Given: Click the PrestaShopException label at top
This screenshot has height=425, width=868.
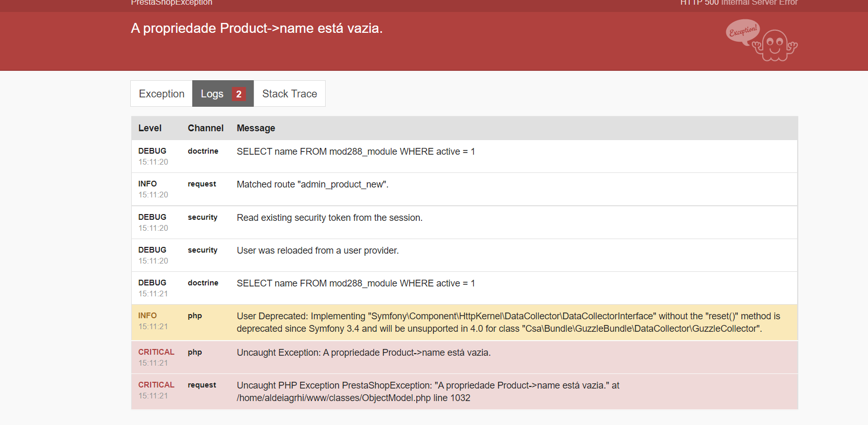Looking at the screenshot, I should point(171,3).
